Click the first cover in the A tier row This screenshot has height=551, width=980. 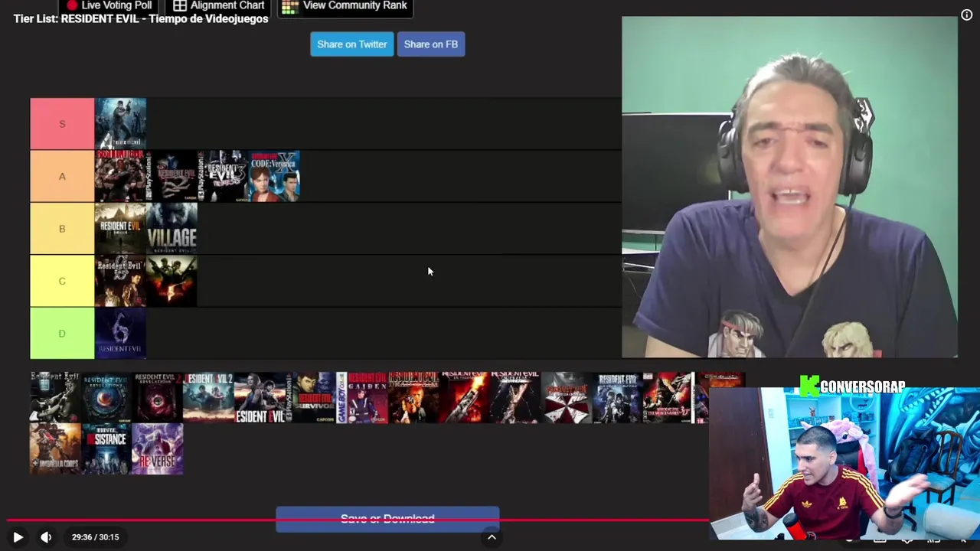[120, 176]
